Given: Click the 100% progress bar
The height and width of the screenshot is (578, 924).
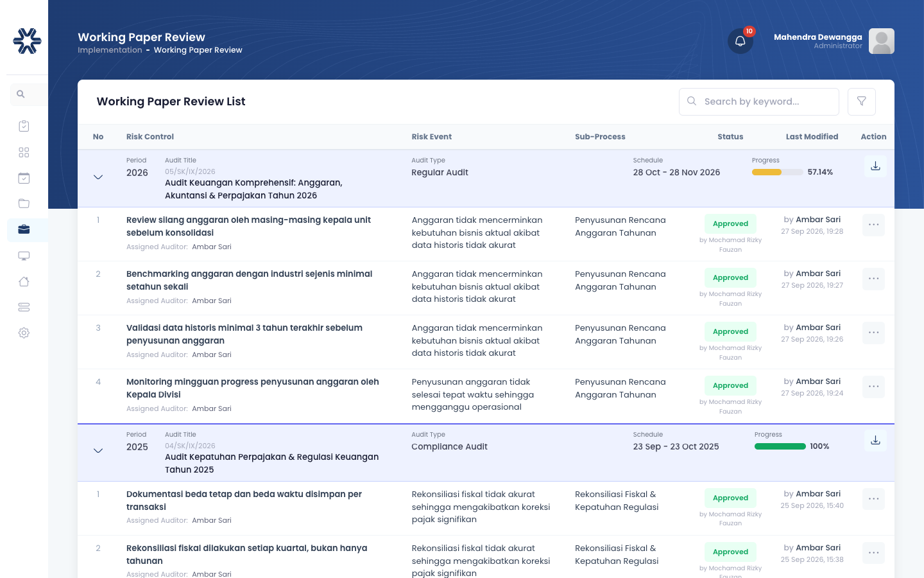Looking at the screenshot, I should (780, 446).
